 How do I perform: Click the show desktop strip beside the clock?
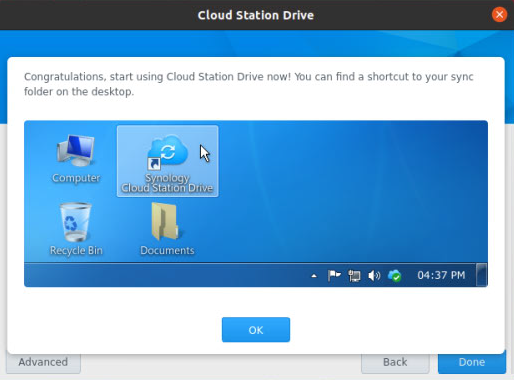tap(481, 275)
